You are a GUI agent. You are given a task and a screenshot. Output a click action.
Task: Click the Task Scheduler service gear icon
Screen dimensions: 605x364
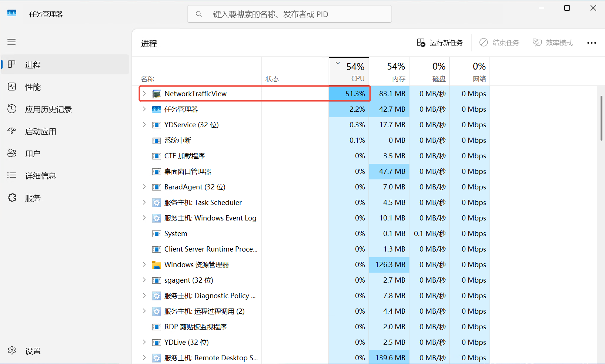[157, 203]
